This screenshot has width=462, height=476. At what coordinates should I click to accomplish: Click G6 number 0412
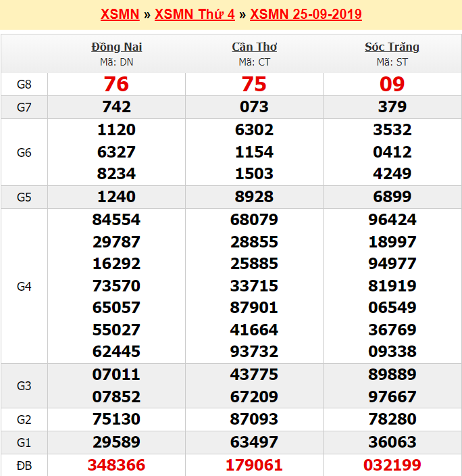392,152
